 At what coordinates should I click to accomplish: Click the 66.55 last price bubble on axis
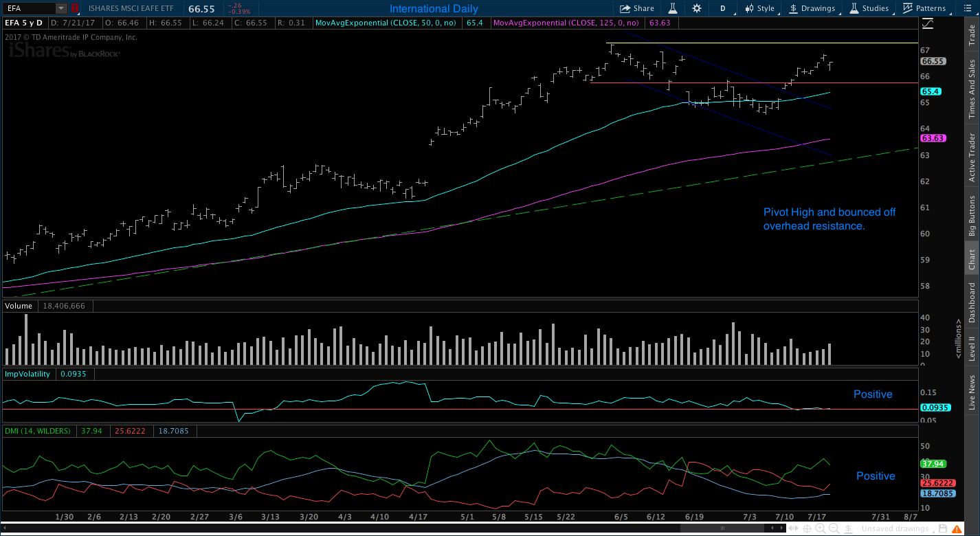point(933,60)
